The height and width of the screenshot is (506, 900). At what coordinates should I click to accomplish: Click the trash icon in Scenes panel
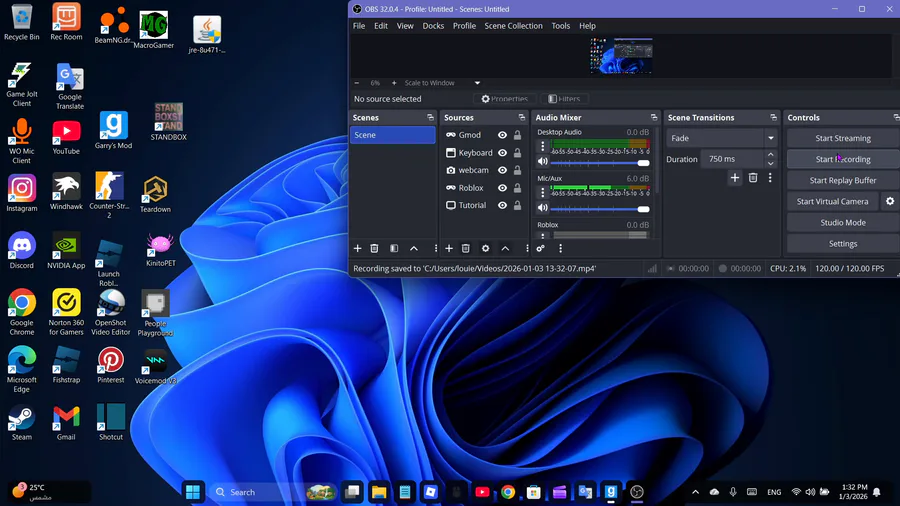(375, 248)
